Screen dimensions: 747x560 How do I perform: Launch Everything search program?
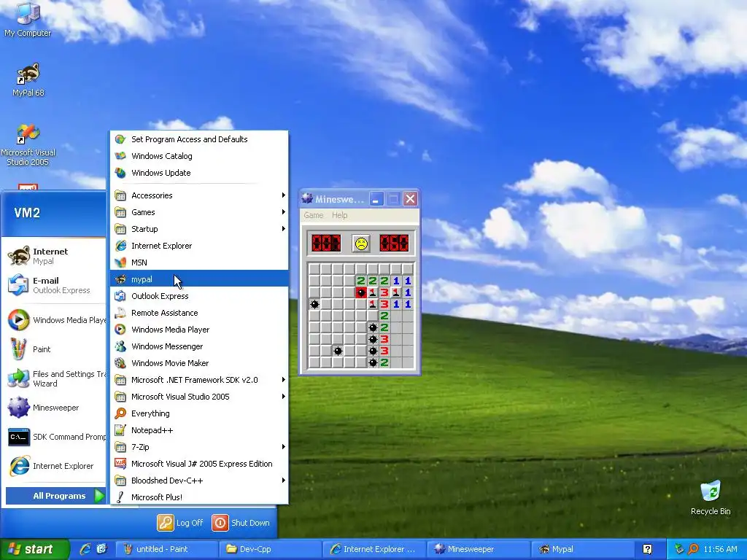tap(199, 413)
